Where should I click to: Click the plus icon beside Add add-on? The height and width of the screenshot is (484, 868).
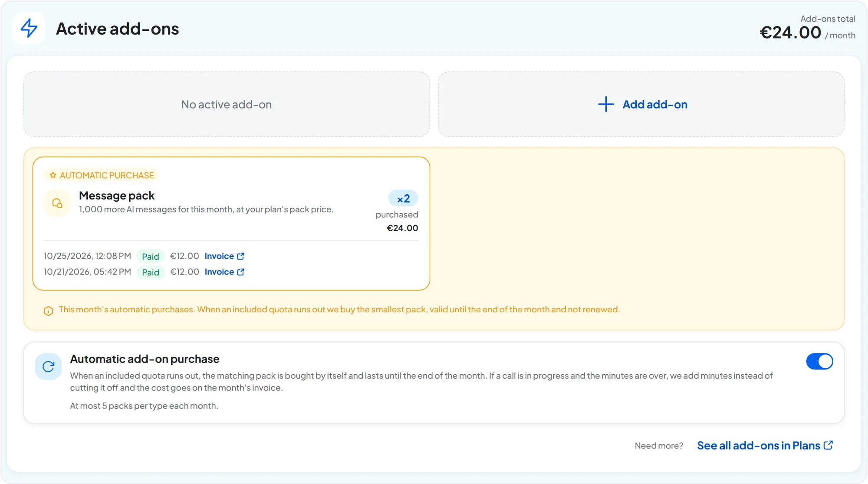pyautogui.click(x=606, y=105)
